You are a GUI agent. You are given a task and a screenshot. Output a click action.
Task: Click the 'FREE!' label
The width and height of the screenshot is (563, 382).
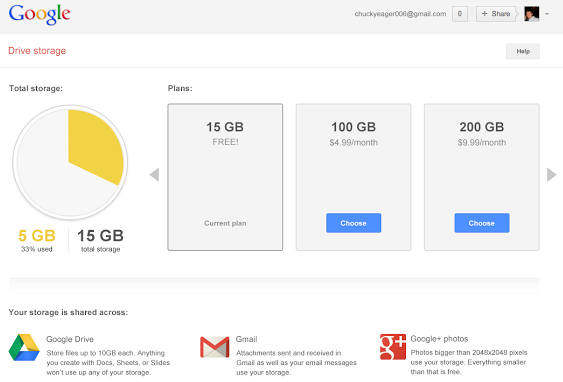225,142
